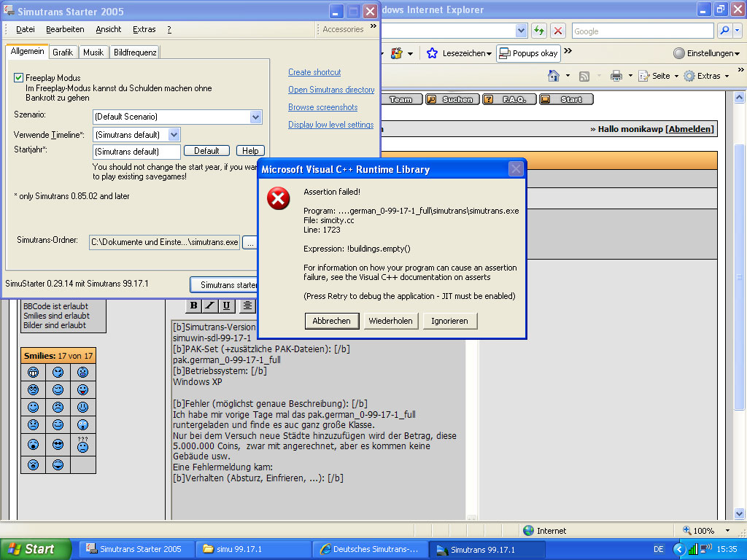Toggle the Popups okay button
The image size is (747, 560).
[529, 53]
